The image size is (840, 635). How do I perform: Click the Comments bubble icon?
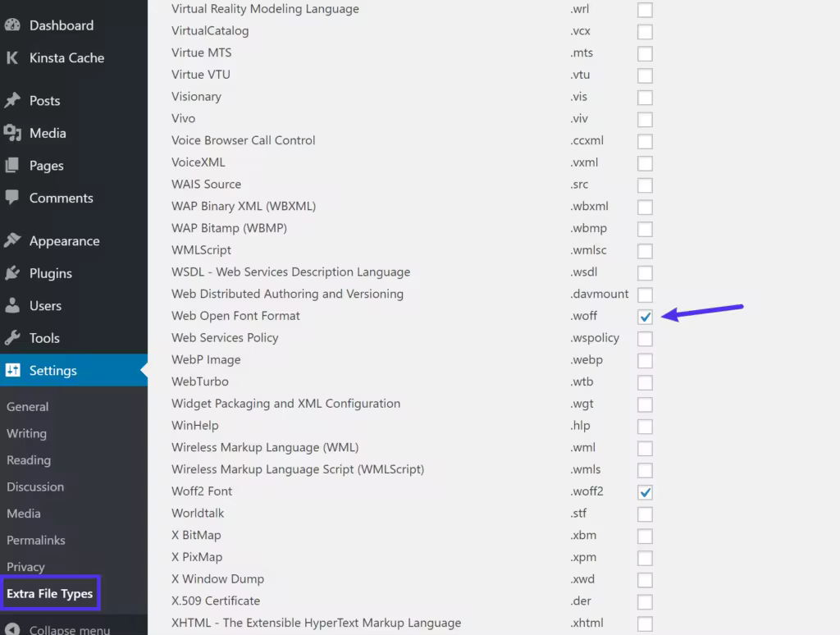tap(12, 197)
